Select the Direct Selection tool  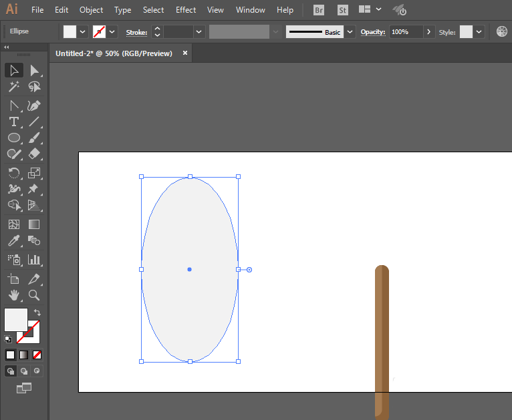[x=34, y=70]
